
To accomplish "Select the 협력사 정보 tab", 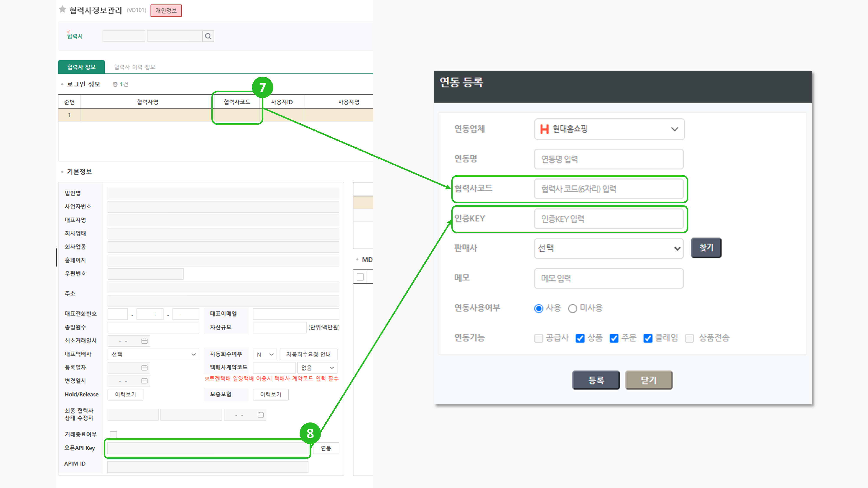I will [x=81, y=67].
